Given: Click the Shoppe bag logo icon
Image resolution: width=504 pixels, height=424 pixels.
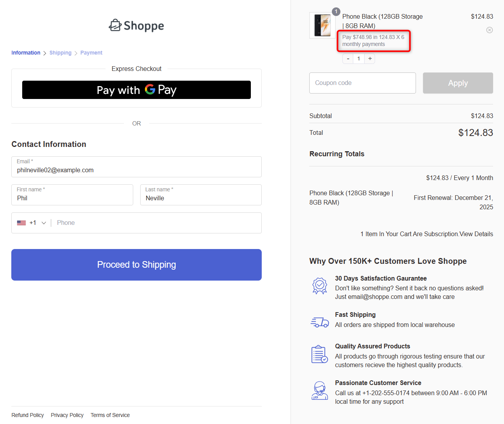Looking at the screenshot, I should coord(115,25).
